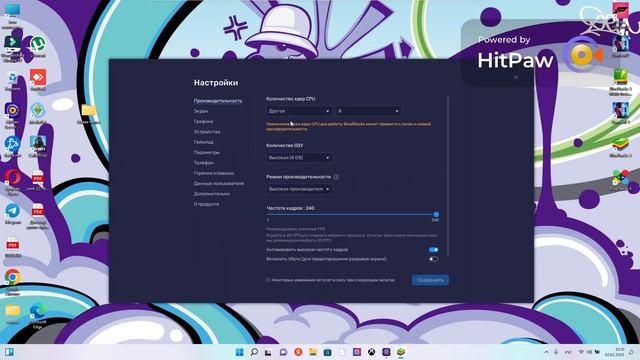640x360 pixels.
Task: Switch the РУС input language indicator
Action: pyautogui.click(x=568, y=352)
